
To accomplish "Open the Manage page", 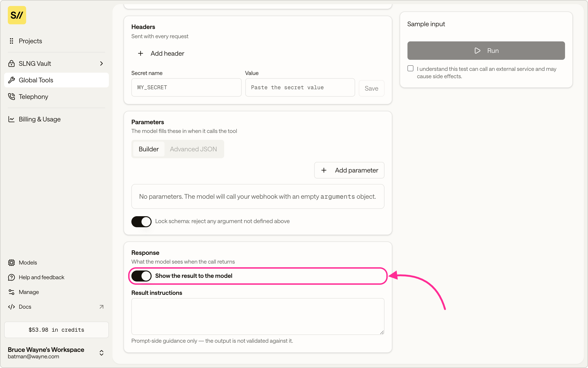I will pyautogui.click(x=56, y=292).
